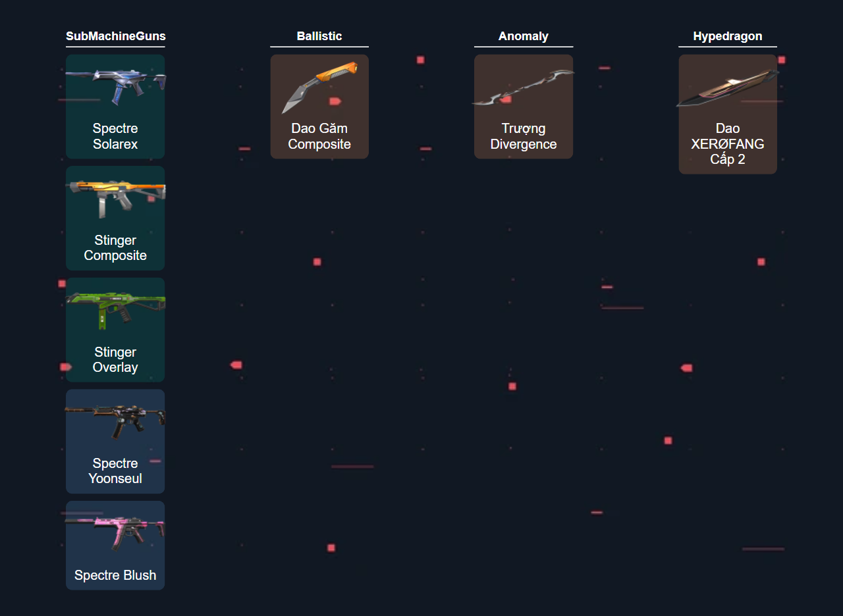Open the Stinger Composite name label
This screenshot has width=843, height=616.
[x=115, y=248]
